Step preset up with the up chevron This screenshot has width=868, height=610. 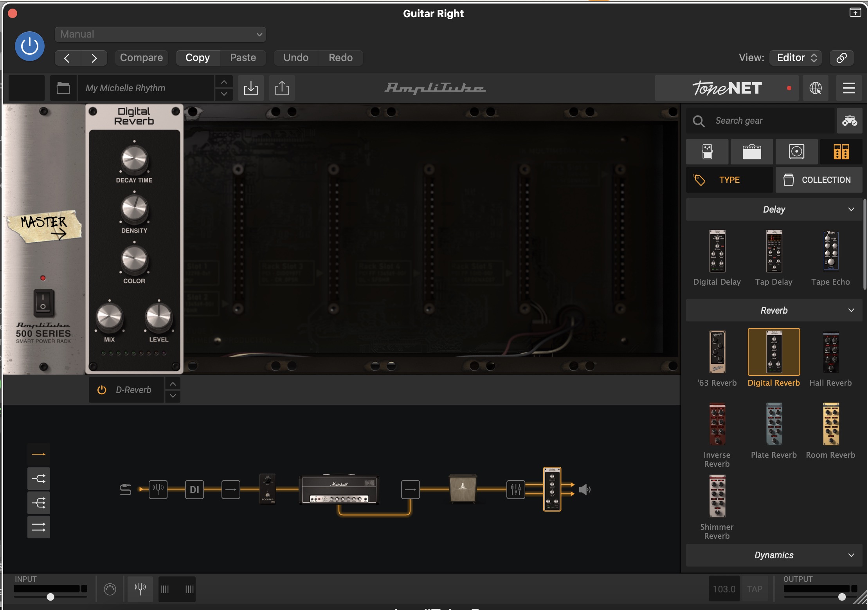pos(224,82)
